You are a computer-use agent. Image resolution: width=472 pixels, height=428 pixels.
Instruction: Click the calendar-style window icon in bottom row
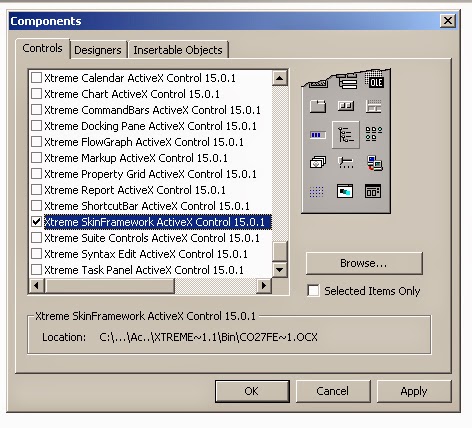373,191
